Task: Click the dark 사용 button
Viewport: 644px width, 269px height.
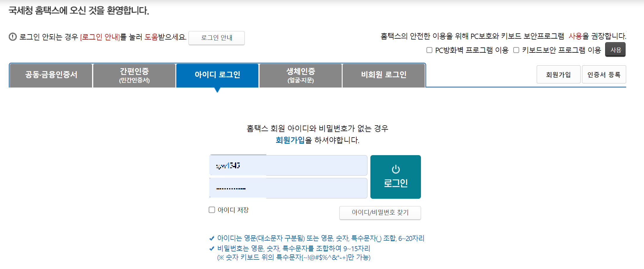Action: point(615,49)
